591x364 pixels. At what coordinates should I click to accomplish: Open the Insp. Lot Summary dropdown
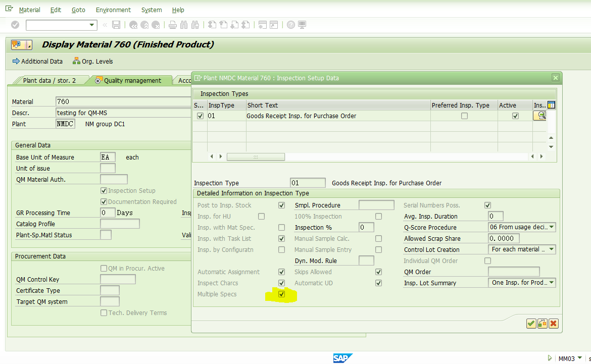(551, 283)
